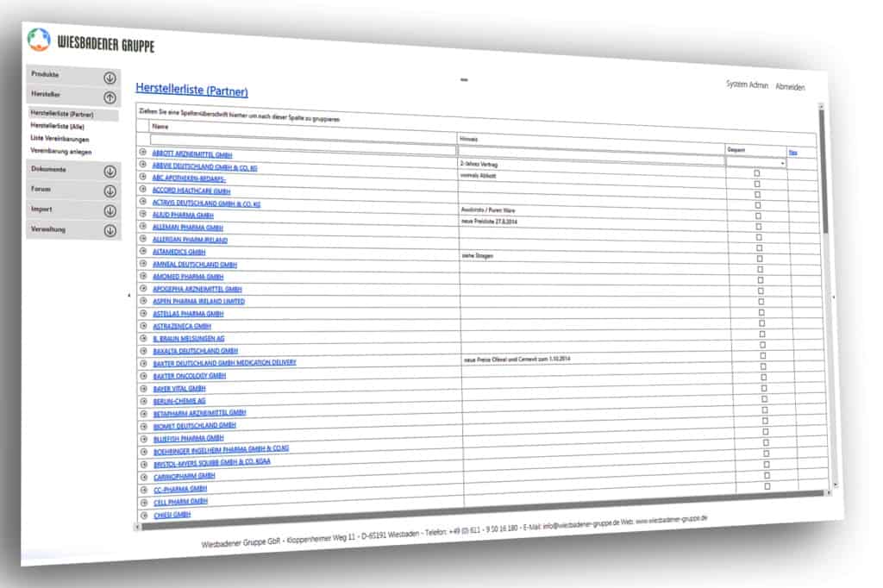Open the Gesperrt column filter dropdown

782,163
